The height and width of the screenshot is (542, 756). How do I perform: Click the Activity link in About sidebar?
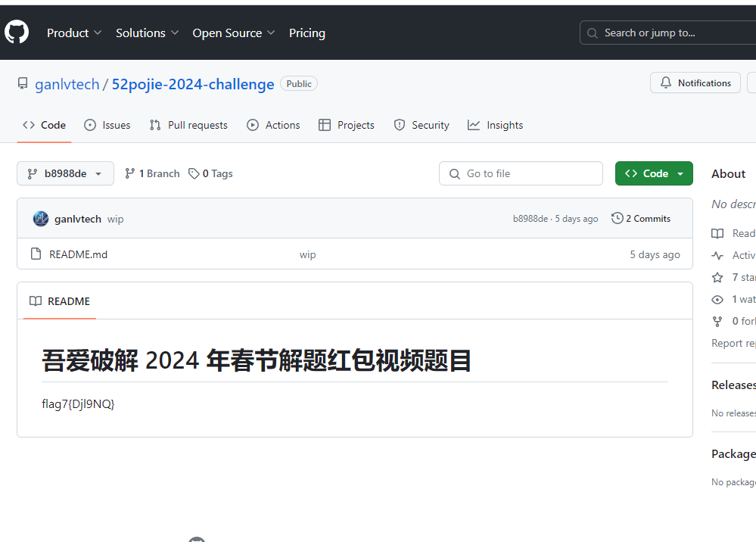733,256
